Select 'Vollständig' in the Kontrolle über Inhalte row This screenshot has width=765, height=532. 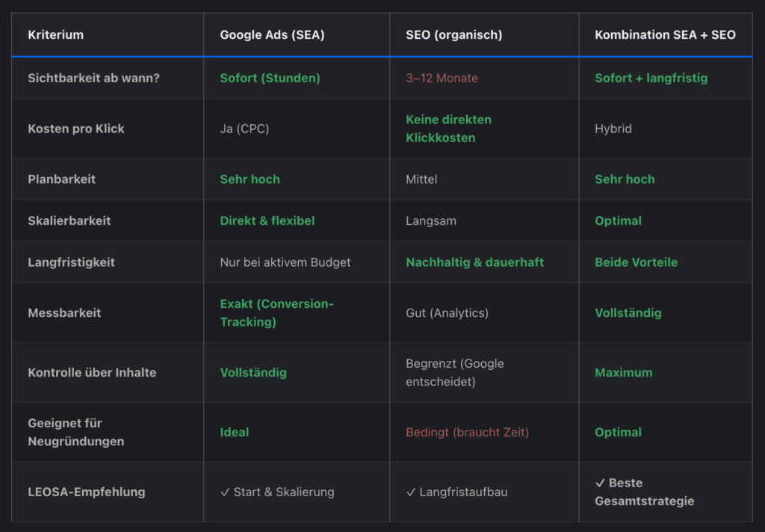click(x=253, y=373)
